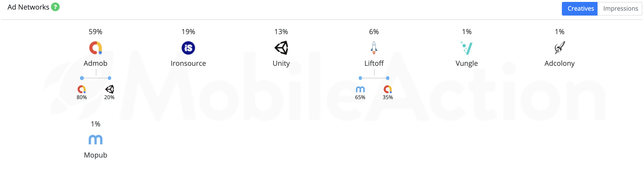Select the Adcolony logo icon
The height and width of the screenshot is (172, 644).
pos(560,48)
